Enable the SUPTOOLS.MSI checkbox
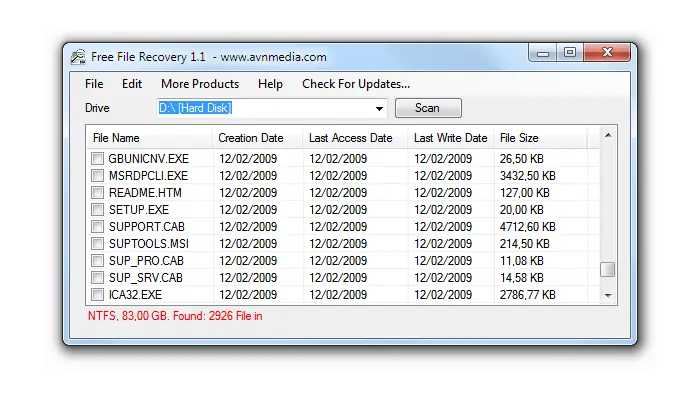This screenshot has height=400, width=700. 97,243
